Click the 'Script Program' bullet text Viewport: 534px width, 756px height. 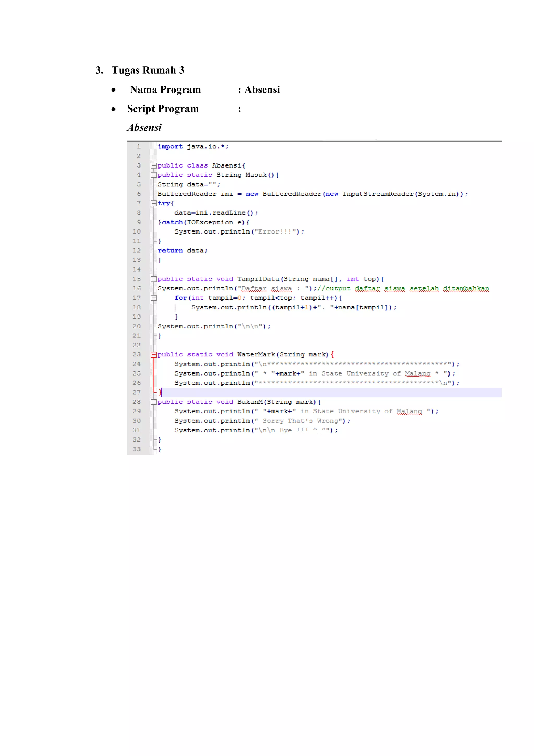pyautogui.click(x=163, y=109)
